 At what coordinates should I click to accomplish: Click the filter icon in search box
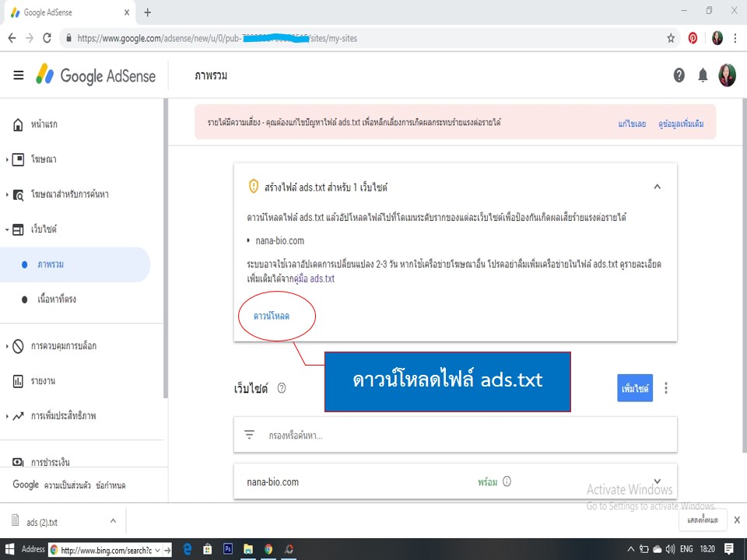(x=249, y=435)
